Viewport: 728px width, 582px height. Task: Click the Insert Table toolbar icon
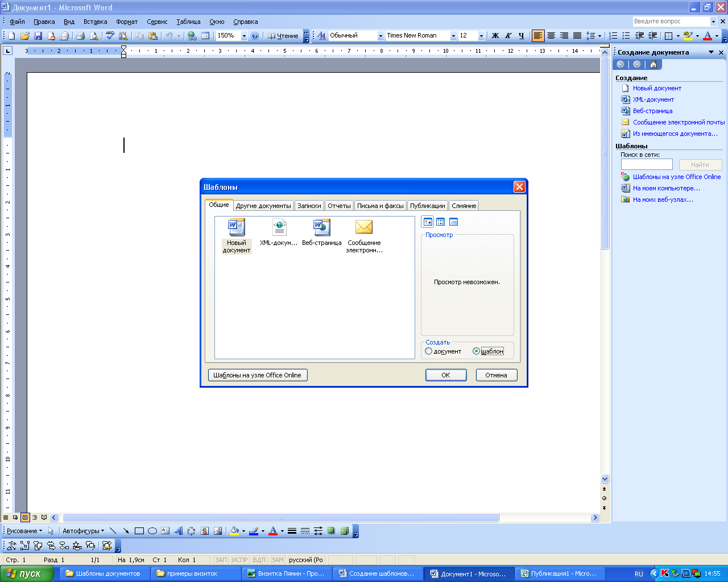click(205, 36)
